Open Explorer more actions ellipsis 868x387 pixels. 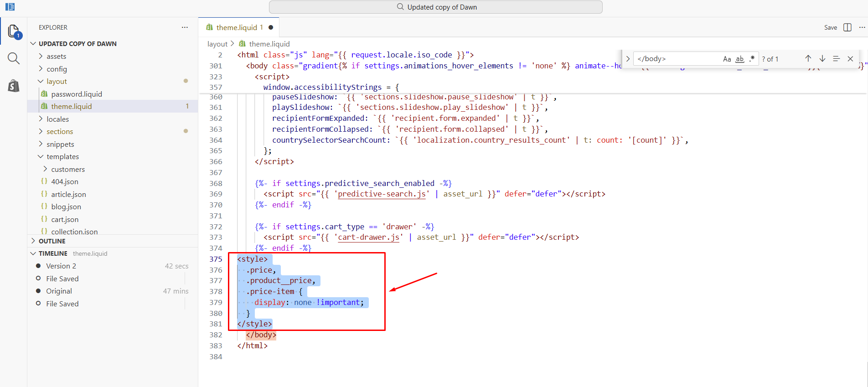coord(185,27)
